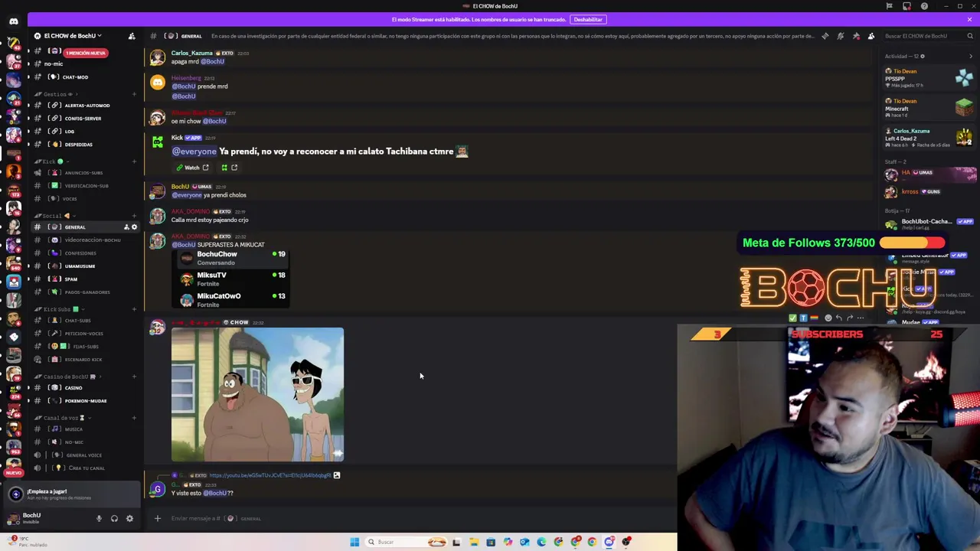
Task: Open the threads icon in channel header
Action: click(825, 36)
